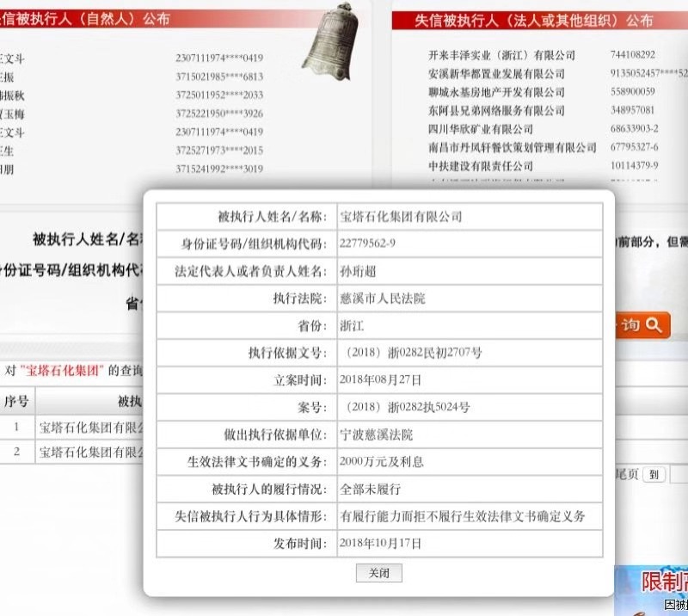Image resolution: width=688 pixels, height=616 pixels.
Task: Open result row 2 宝塔石化集团有限公司
Action: tap(91, 452)
